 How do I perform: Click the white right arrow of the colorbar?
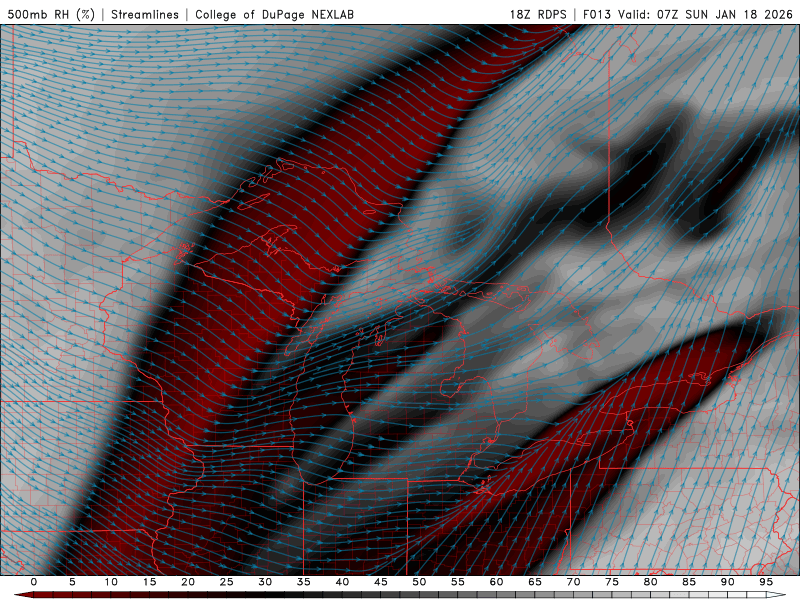click(776, 595)
